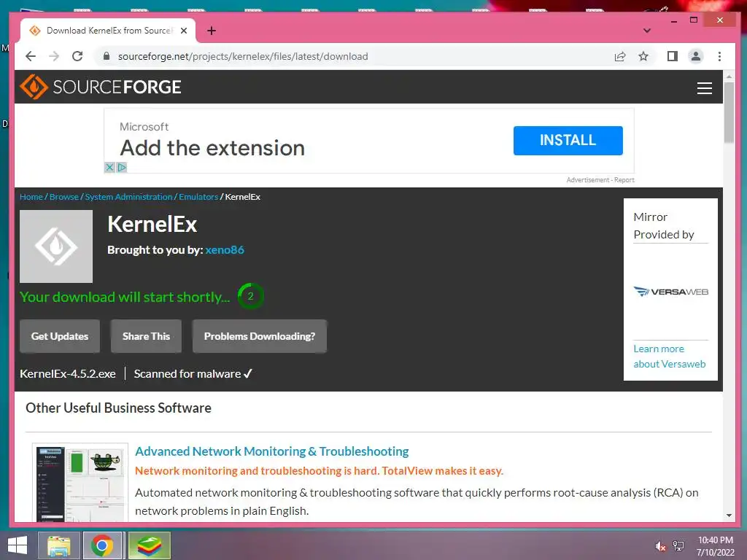
Task: Close the advertisement via X icon
Action: coord(109,168)
